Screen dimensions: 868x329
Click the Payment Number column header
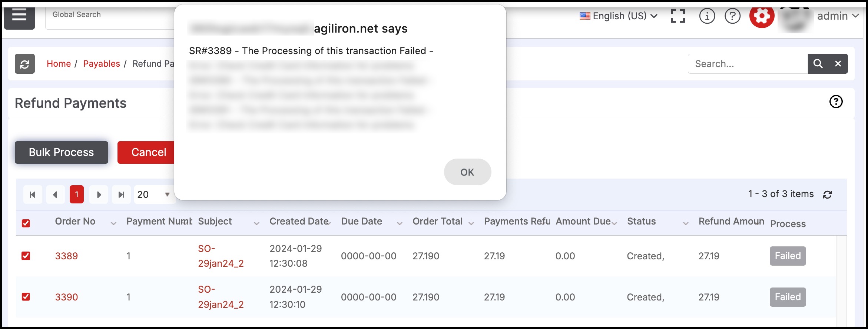click(159, 221)
